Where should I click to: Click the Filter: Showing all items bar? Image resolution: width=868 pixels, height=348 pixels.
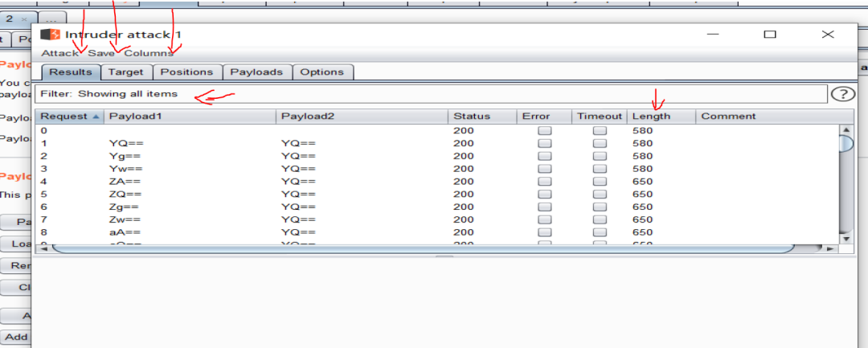click(x=431, y=93)
